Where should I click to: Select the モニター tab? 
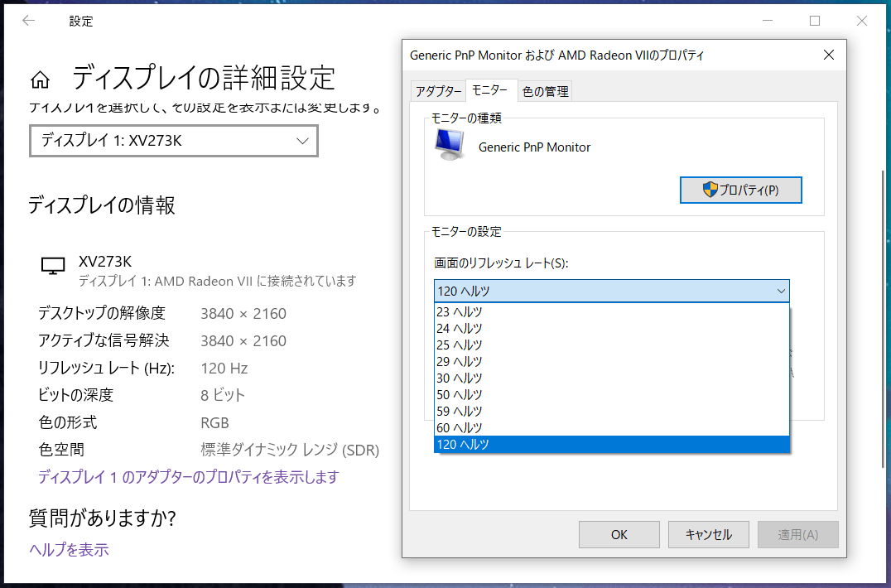[x=490, y=90]
